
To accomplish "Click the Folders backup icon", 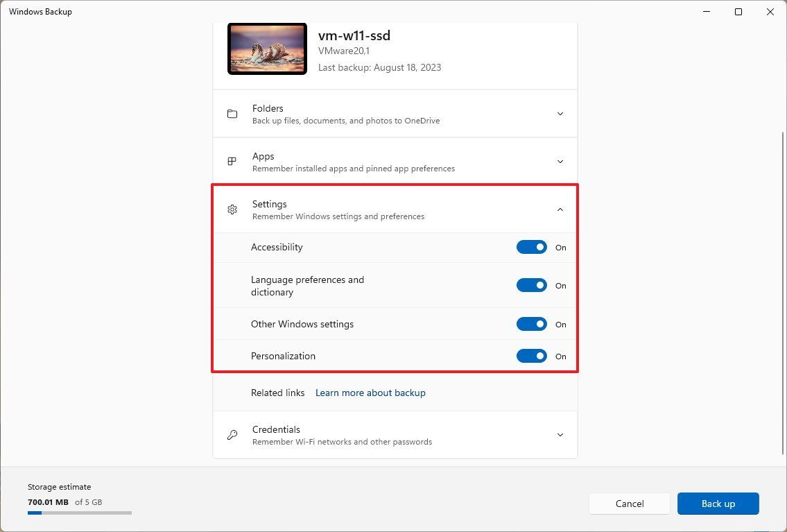I will (232, 114).
